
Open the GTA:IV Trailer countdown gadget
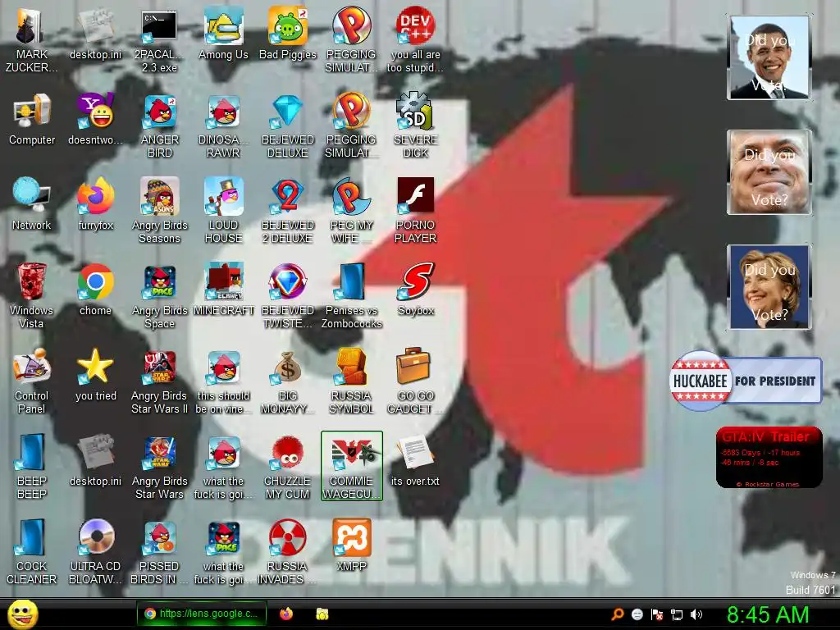(x=769, y=458)
